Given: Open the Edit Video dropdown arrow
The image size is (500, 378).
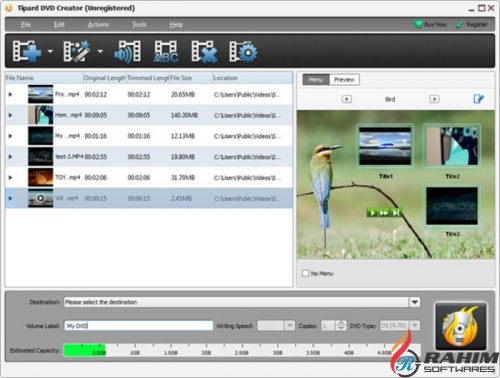Looking at the screenshot, I should click(x=100, y=51).
